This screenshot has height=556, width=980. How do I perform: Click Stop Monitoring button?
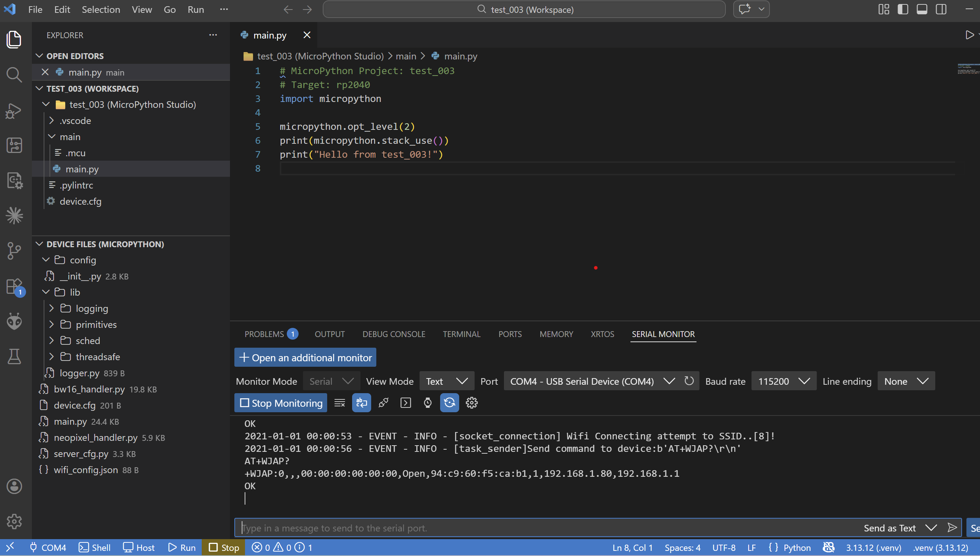pos(281,403)
